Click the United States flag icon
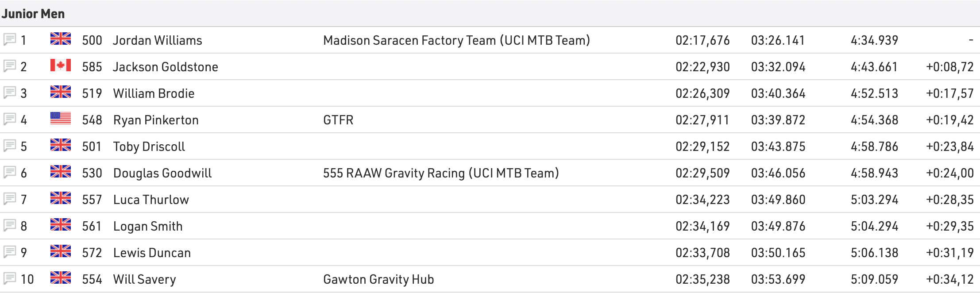This screenshot has height=293, width=980. coord(61,119)
